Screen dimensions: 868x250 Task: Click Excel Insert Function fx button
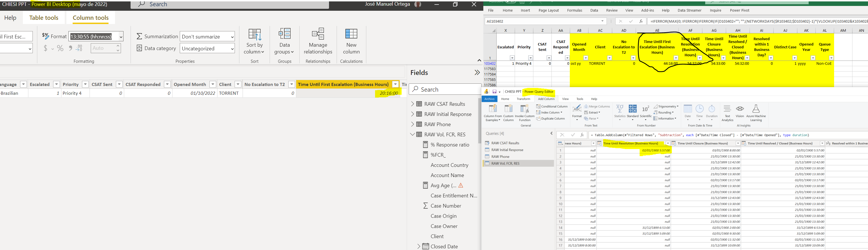641,21
